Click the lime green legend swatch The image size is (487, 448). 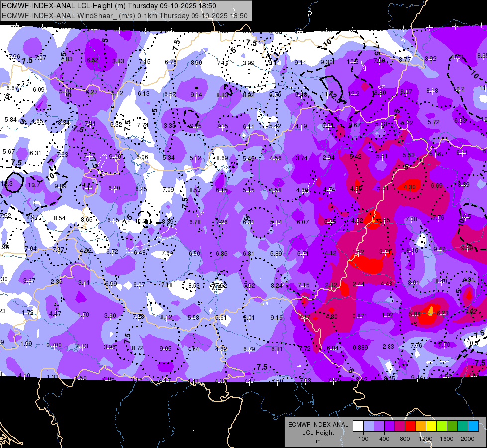441,426
